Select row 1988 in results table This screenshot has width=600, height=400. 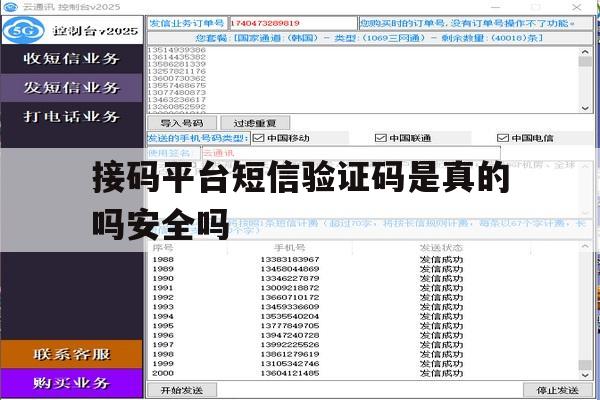coord(364,260)
